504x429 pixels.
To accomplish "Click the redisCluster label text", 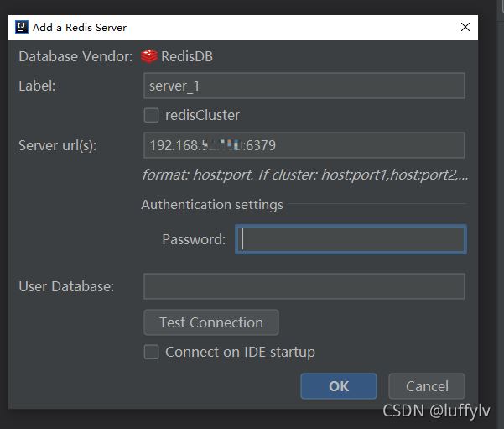I will pos(202,115).
